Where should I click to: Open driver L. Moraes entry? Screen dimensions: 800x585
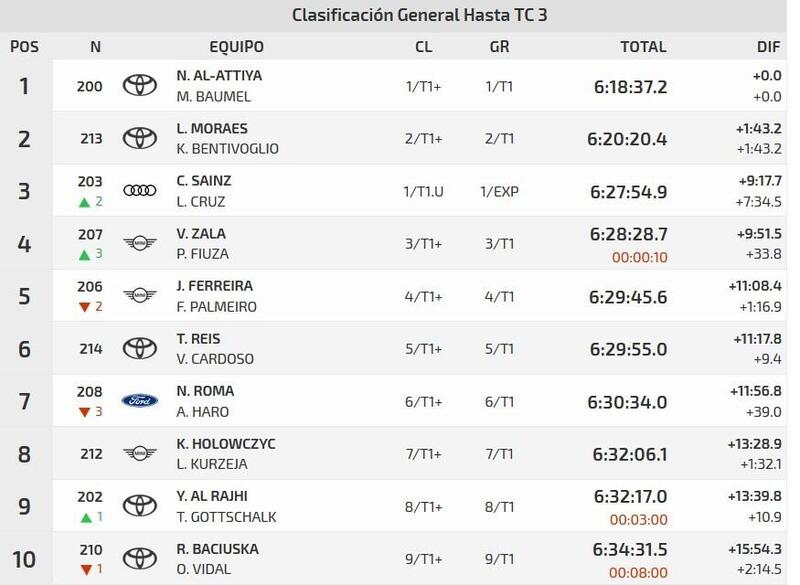point(211,130)
